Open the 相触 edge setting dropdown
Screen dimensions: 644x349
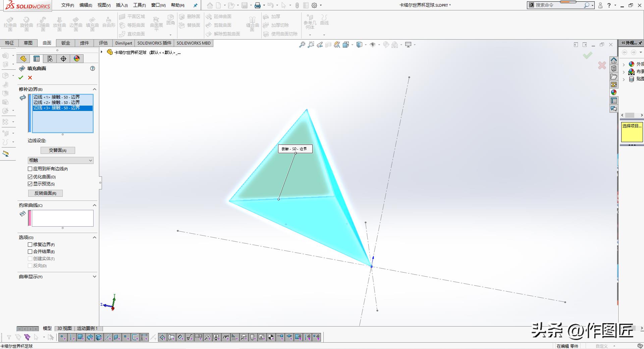[60, 161]
